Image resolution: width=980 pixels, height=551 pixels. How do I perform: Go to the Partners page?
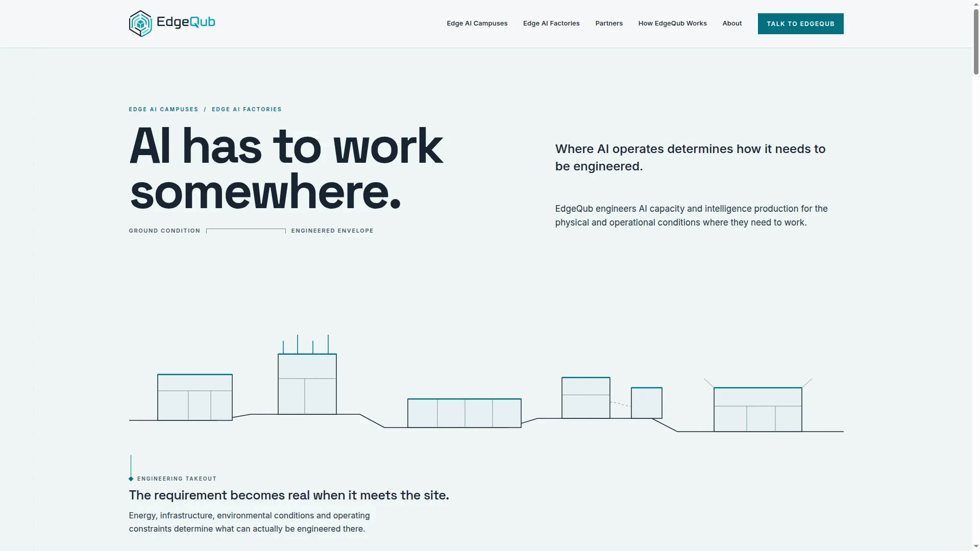click(x=609, y=23)
